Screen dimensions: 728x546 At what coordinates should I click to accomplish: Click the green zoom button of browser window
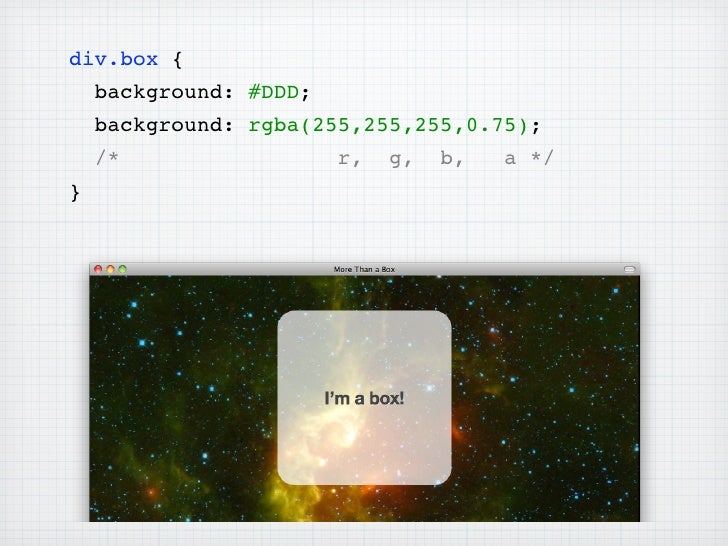122,269
